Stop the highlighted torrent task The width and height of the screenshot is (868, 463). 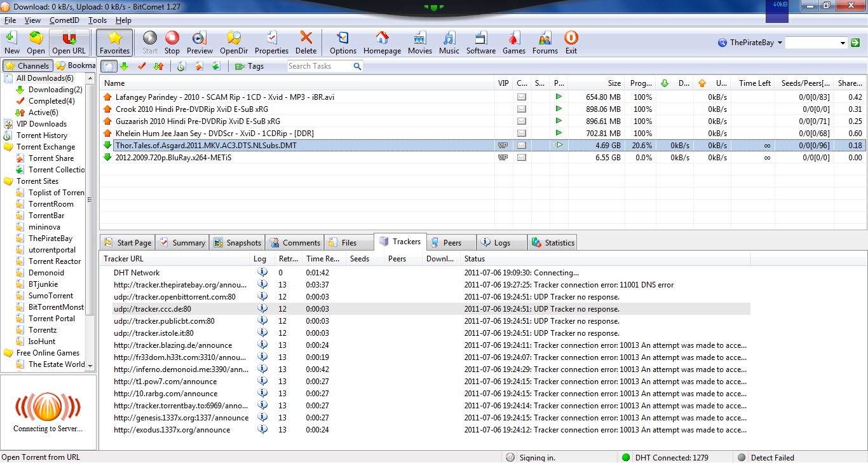[172, 41]
